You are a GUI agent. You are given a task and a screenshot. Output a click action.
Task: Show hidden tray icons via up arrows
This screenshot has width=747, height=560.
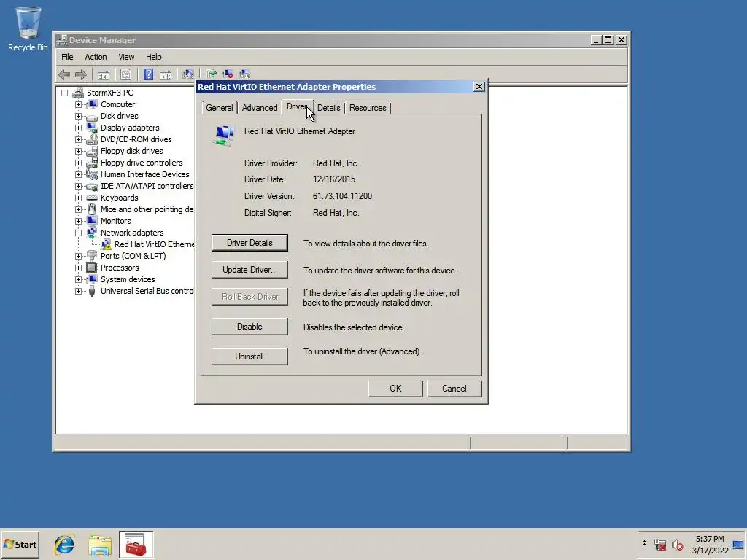pyautogui.click(x=645, y=544)
